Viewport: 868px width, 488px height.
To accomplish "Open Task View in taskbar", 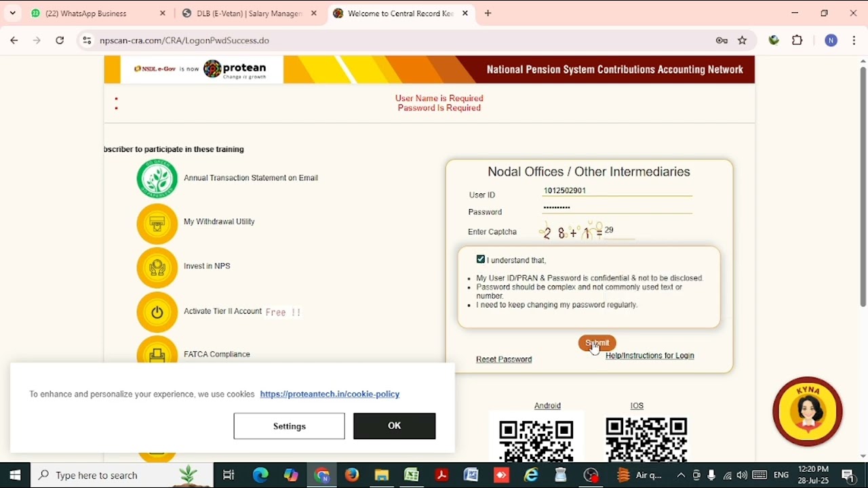I will (x=229, y=475).
